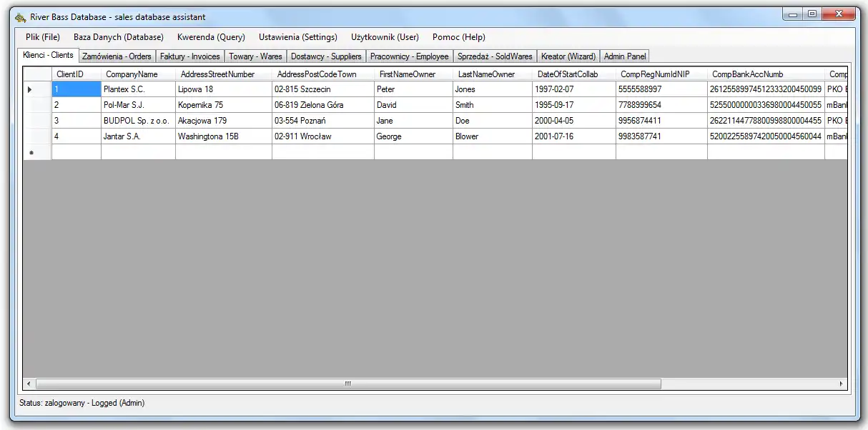Click the NIP 7788999654 cell
Viewport: 868px width, 430px height.
pyautogui.click(x=661, y=105)
